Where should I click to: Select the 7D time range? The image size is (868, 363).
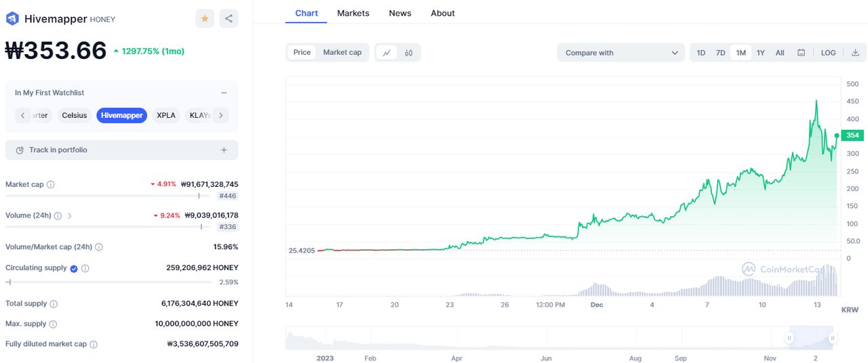click(x=721, y=53)
